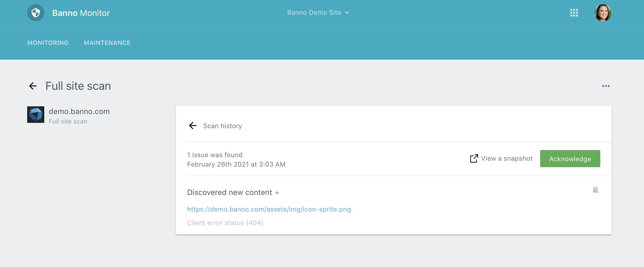Click the gray dot beside Discovered new content
This screenshot has width=644, height=267.
(x=277, y=193)
